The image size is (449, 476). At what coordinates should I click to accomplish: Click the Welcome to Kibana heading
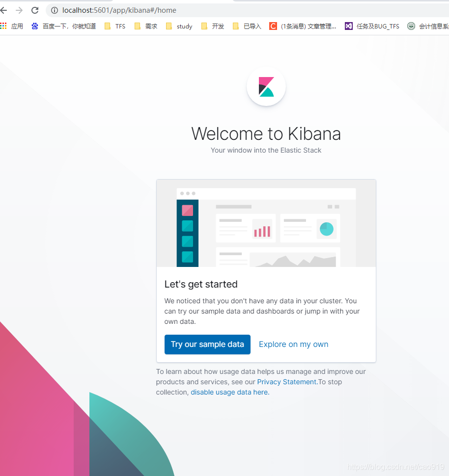(x=266, y=133)
